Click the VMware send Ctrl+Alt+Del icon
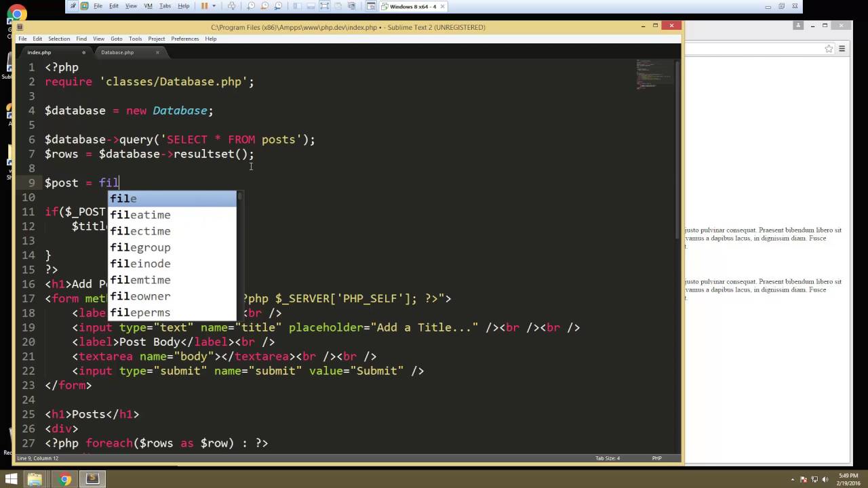This screenshot has height=488, width=868. 232,6
